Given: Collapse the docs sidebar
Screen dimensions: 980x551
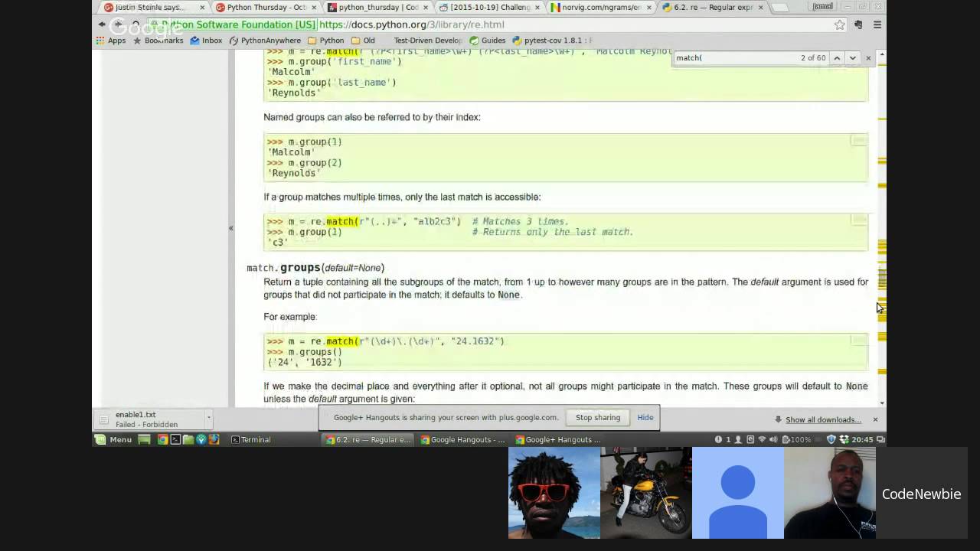Looking at the screenshot, I should (x=230, y=228).
